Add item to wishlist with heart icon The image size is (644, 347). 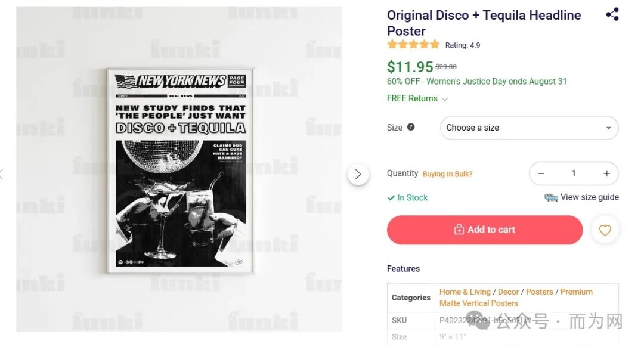(605, 230)
